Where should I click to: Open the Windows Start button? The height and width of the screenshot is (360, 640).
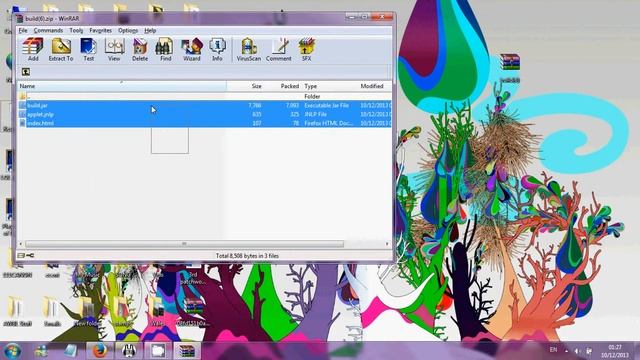click(12, 351)
